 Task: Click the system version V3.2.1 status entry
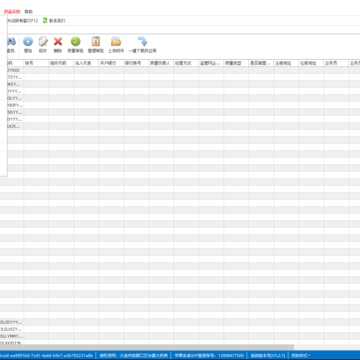(x=267, y=356)
